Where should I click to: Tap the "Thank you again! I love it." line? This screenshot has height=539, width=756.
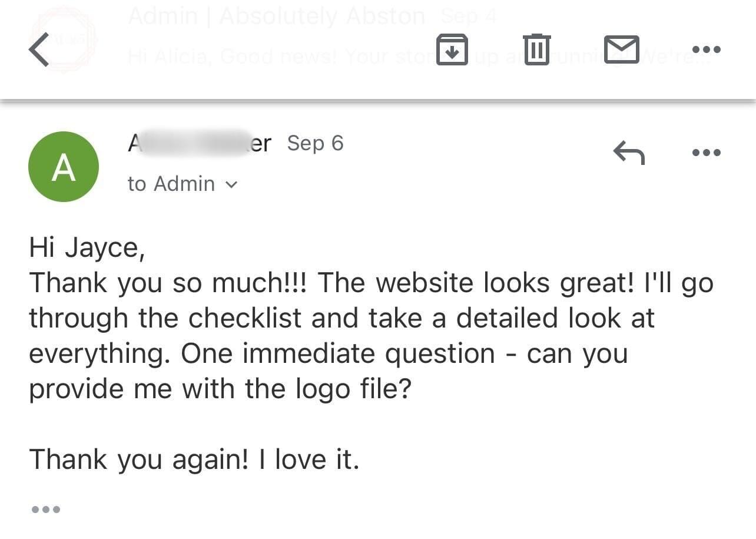coord(194,459)
